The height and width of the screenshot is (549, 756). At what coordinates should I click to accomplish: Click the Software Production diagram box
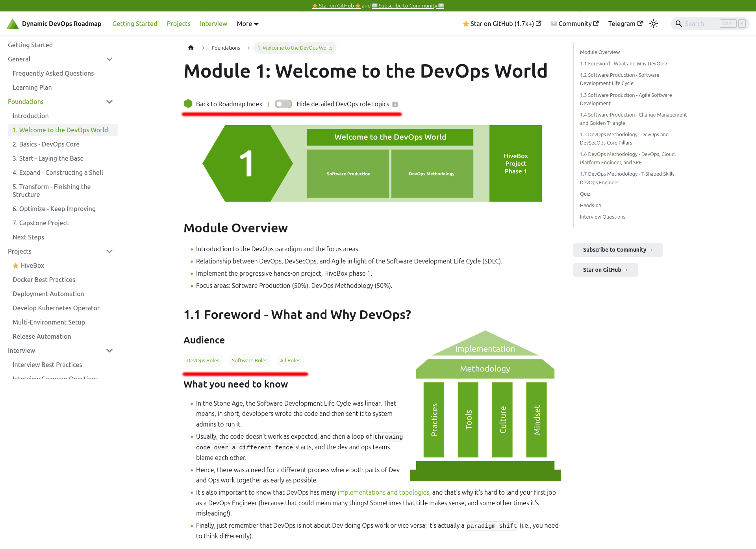(348, 174)
